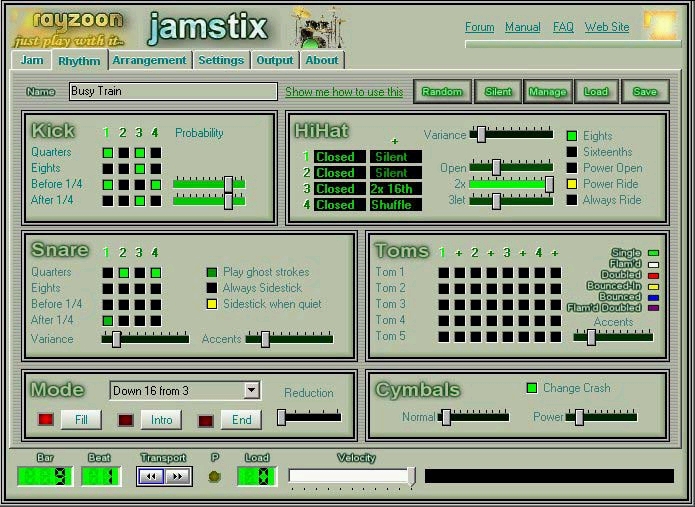Click the Random button
Image resolution: width=695 pixels, height=507 pixels.
point(442,92)
